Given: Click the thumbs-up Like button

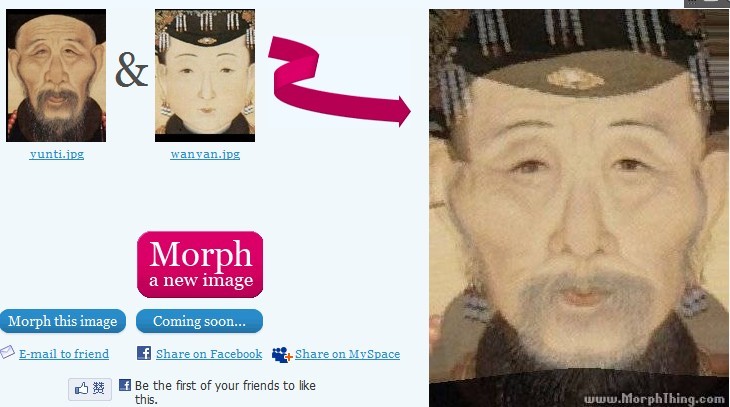Looking at the screenshot, I should [90, 389].
